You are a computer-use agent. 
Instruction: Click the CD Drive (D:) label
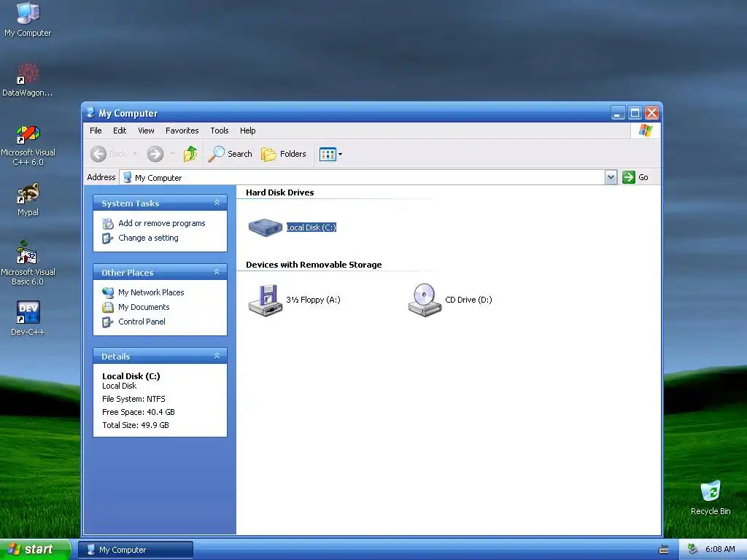coord(468,300)
